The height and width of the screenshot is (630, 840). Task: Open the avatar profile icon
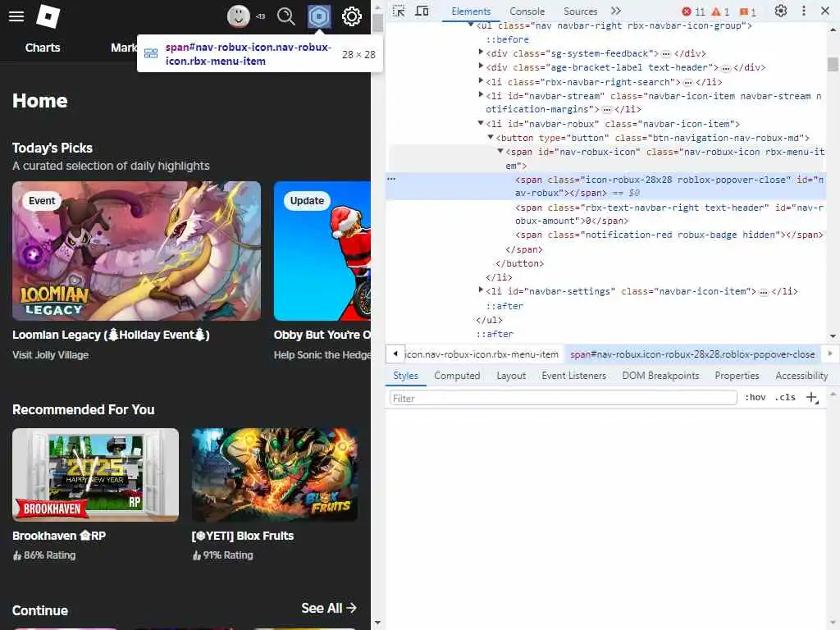click(x=239, y=16)
